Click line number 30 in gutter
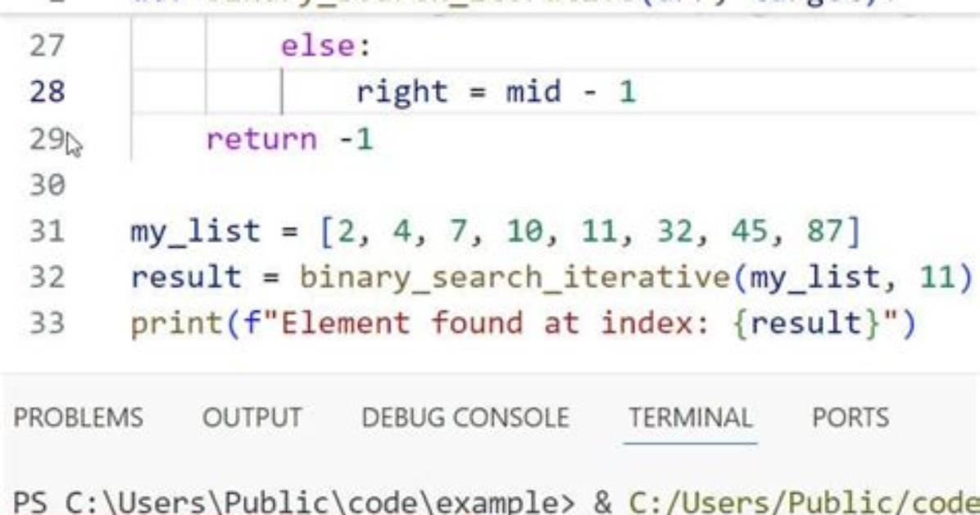Viewport: 980px width, 515px height. coord(47,185)
